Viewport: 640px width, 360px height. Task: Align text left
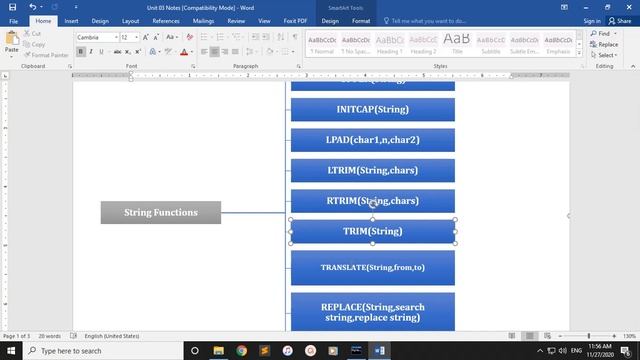click(204, 52)
